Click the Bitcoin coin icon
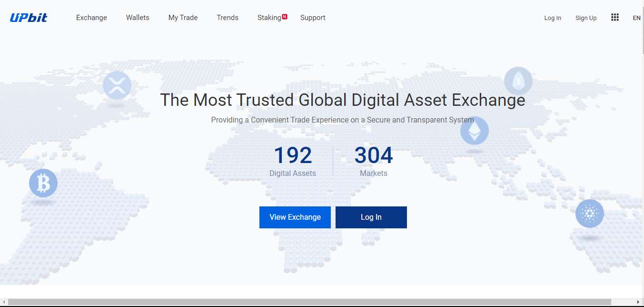Screen dimensions: 644x307 click(x=43, y=183)
